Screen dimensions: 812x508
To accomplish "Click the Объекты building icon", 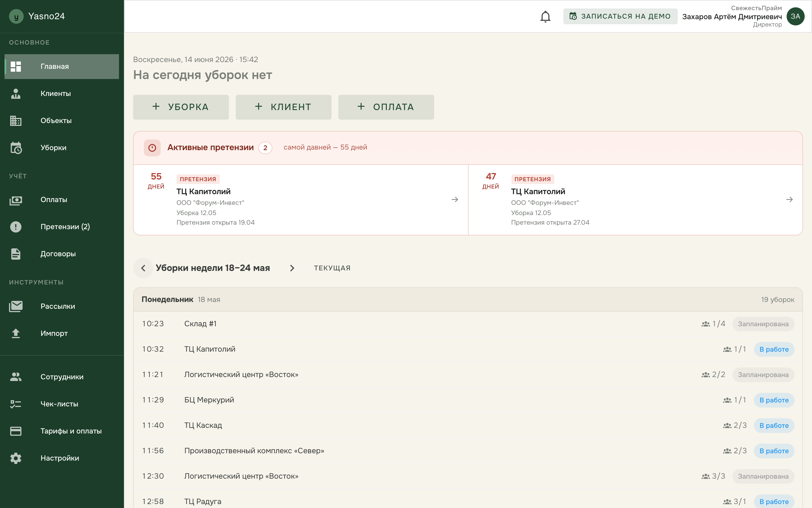I will (16, 121).
